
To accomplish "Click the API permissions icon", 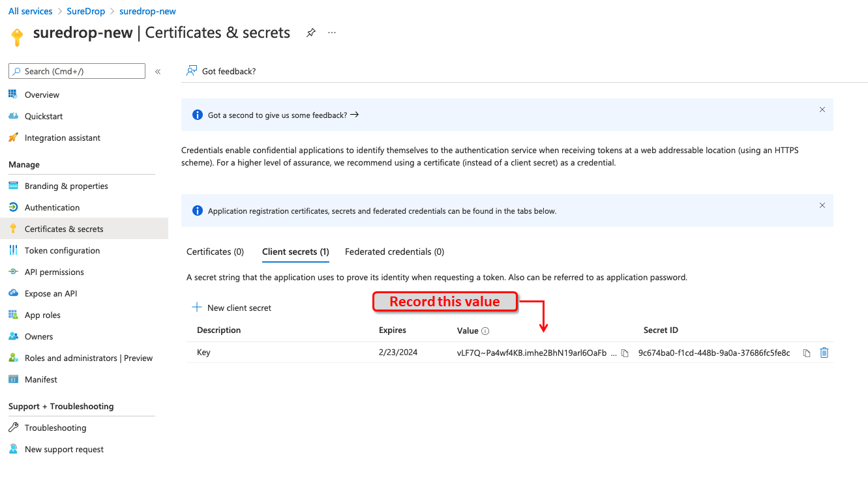I will (x=13, y=272).
